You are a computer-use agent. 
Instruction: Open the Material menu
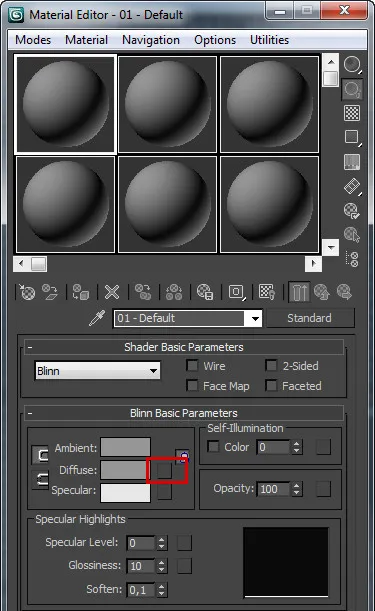click(x=86, y=40)
